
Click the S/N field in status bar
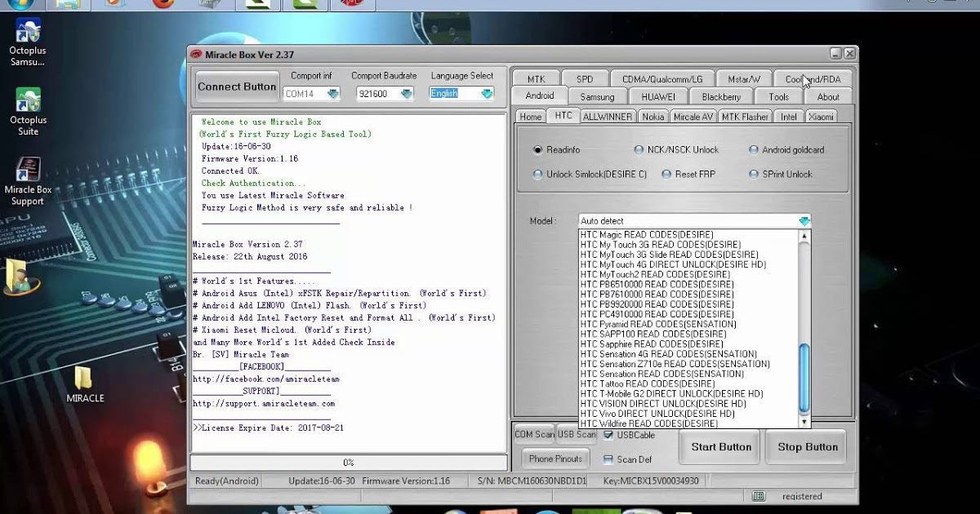[532, 481]
